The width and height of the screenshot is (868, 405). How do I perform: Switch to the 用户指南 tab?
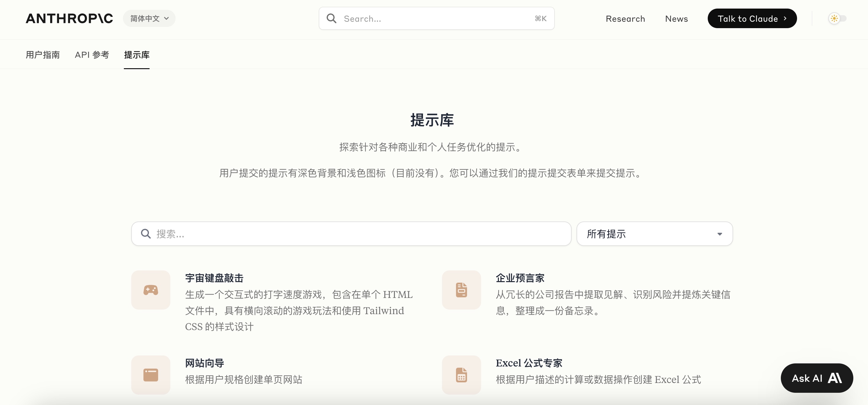click(x=43, y=55)
